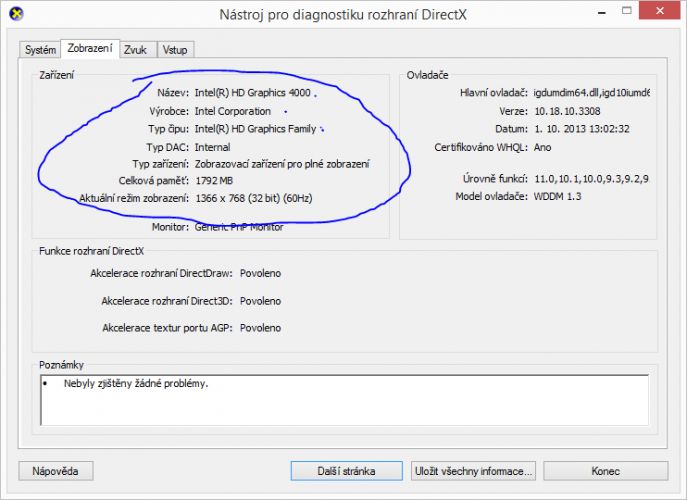687x500 pixels.
Task: Click the Celková paměť label
Action: pyautogui.click(x=154, y=181)
